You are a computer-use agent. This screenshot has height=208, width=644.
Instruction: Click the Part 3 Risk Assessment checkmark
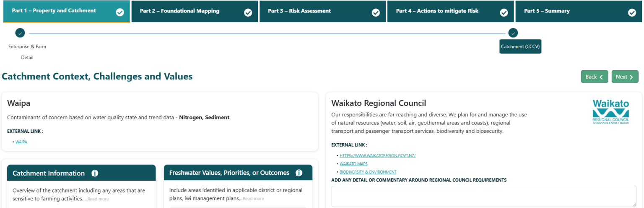[376, 13]
